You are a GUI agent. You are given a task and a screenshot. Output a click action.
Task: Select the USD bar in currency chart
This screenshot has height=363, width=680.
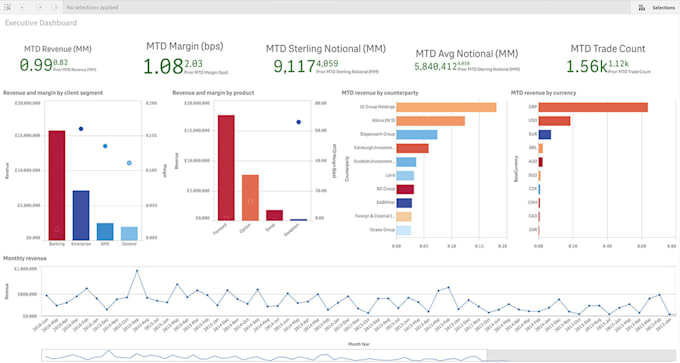555,121
